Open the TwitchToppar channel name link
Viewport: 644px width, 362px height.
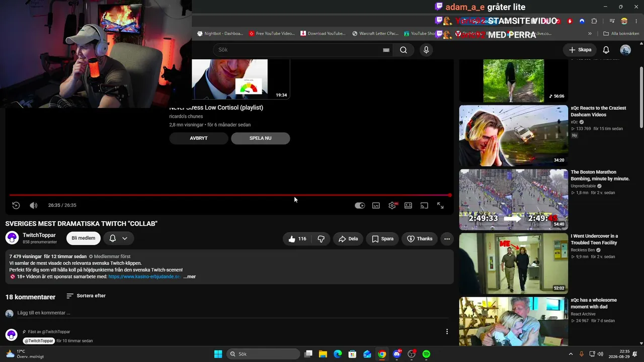(x=39, y=235)
